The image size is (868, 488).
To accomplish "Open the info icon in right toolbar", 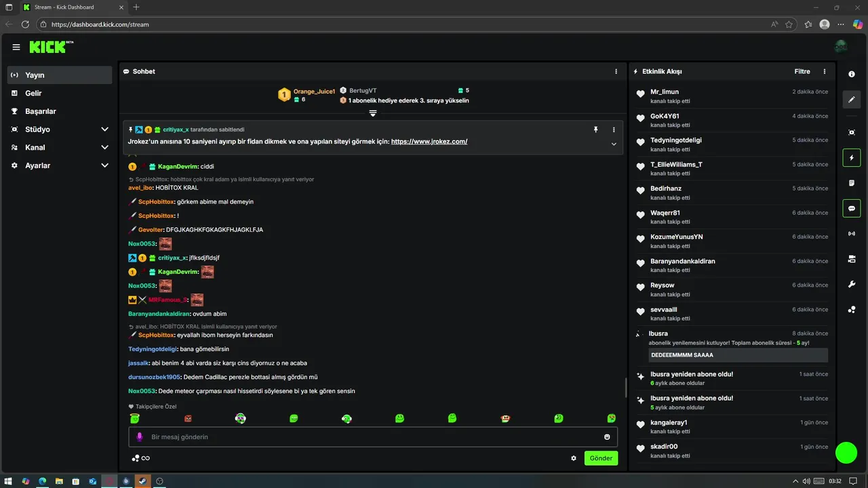I will 852,75.
